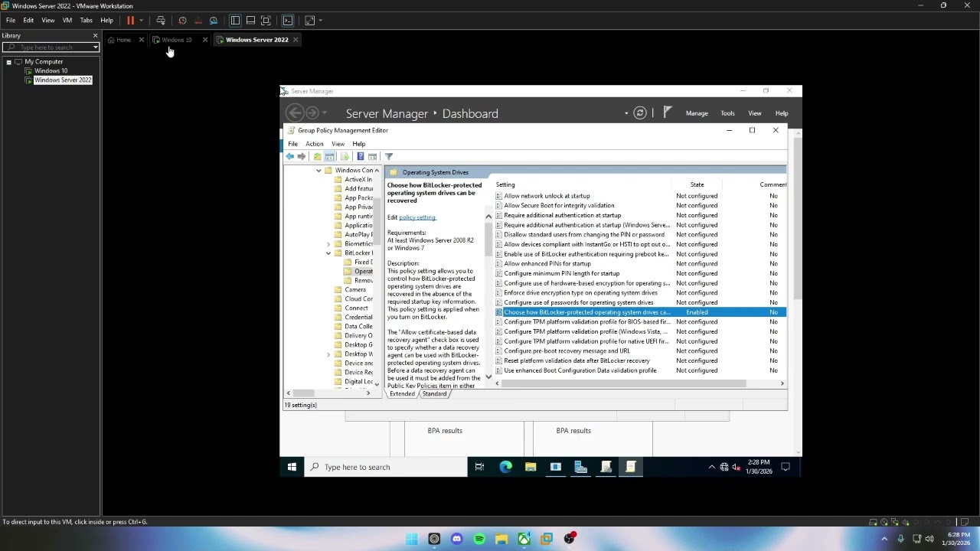980x551 pixels.
Task: Select Allow enhanced PINs for startup setting
Action: pyautogui.click(x=547, y=263)
